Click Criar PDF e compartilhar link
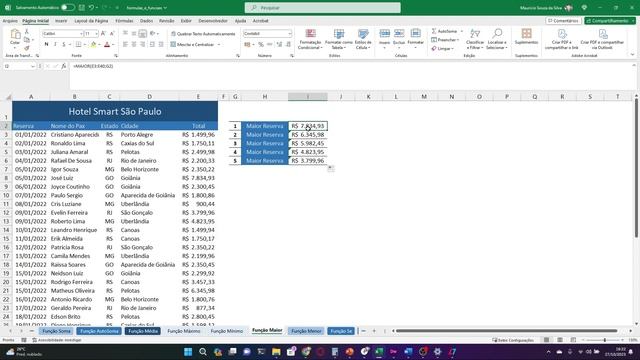This screenshot has height=360, width=640. coord(562,39)
